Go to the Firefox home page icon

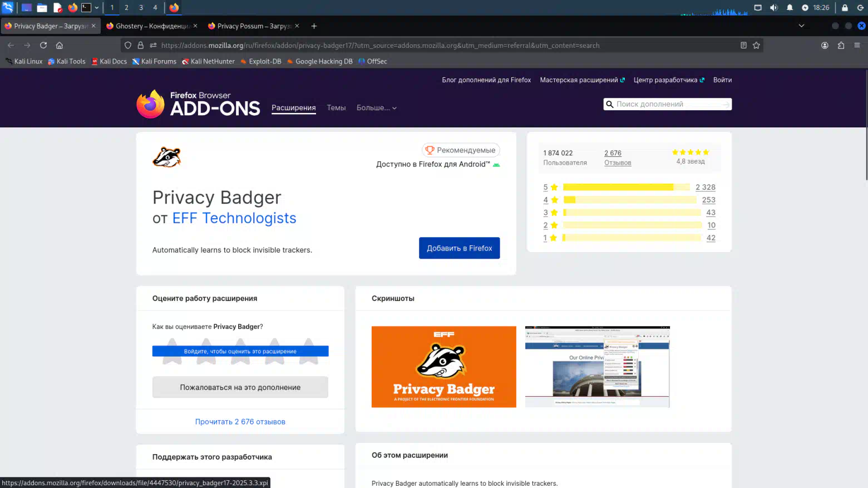pyautogui.click(x=60, y=46)
